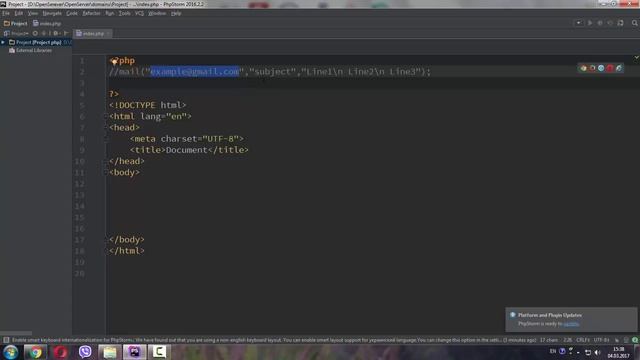
Task: Open the Project view dropdown in panel header
Action: tap(16, 33)
